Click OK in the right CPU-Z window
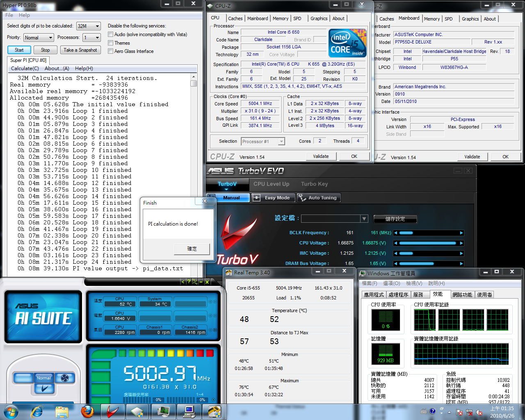Viewport: 525px width, 420px height. point(505,157)
